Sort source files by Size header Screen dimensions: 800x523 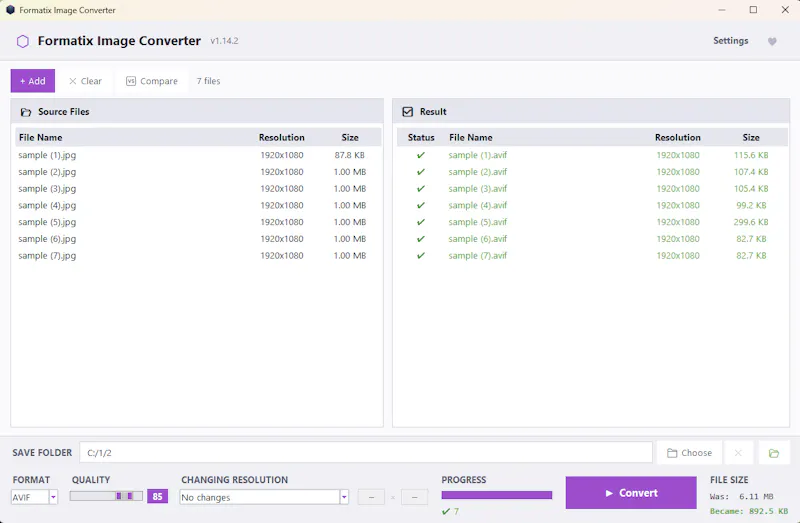click(350, 138)
